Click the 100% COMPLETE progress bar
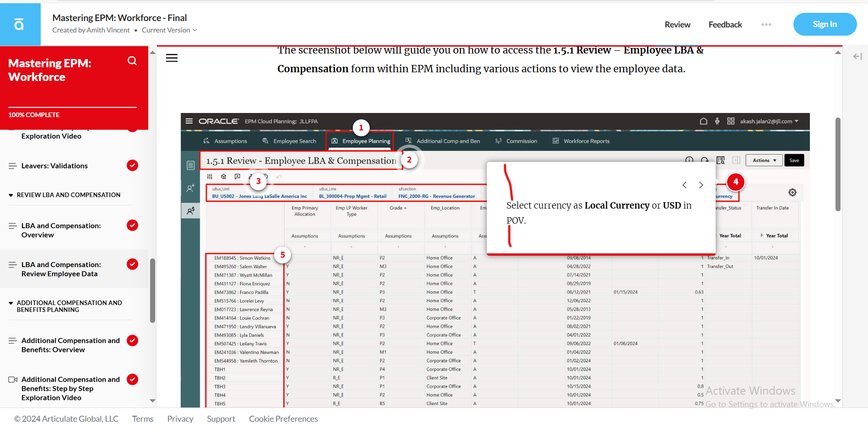The image size is (868, 429). (72, 107)
